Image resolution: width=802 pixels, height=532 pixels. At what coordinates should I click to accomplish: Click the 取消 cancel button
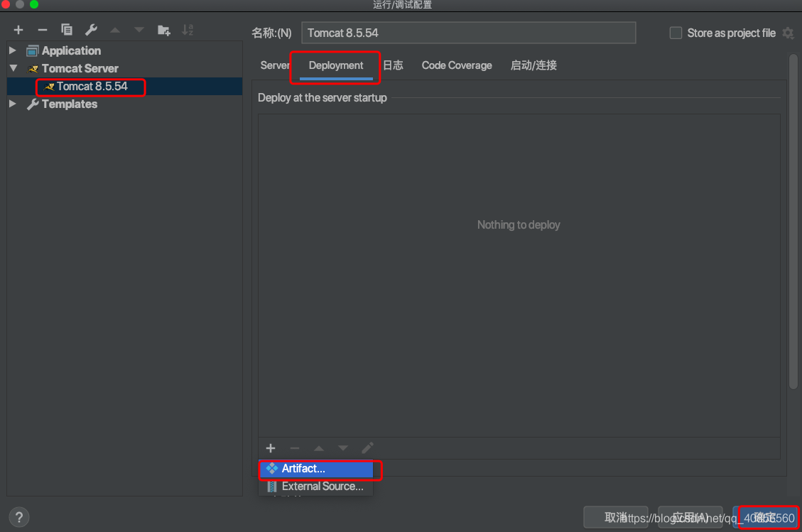tap(616, 518)
